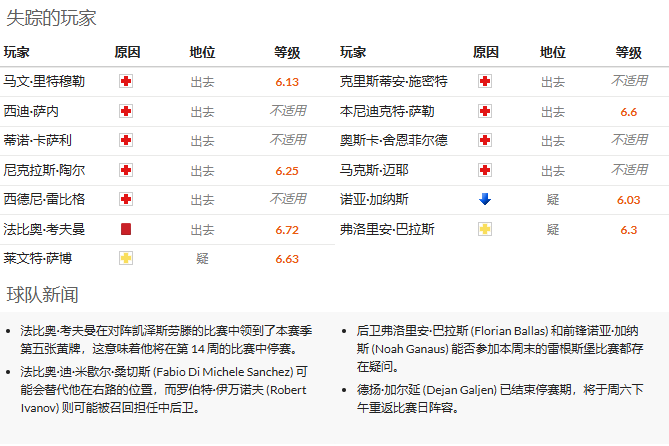The image size is (669, 446).
Task: 打开球员诺亚·加纳斯的链接
Action: click(374, 200)
